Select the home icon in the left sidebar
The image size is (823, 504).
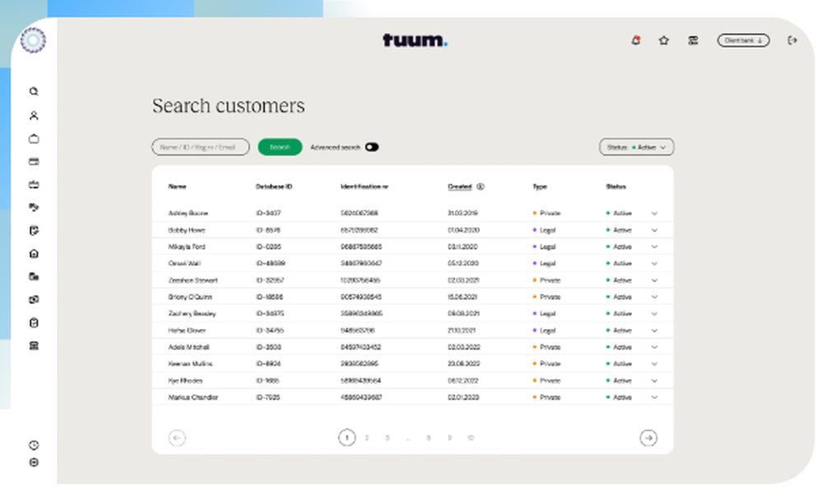click(x=33, y=254)
